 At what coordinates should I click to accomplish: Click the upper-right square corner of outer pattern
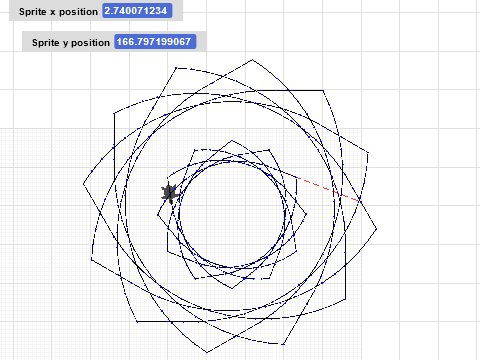pos(323,90)
